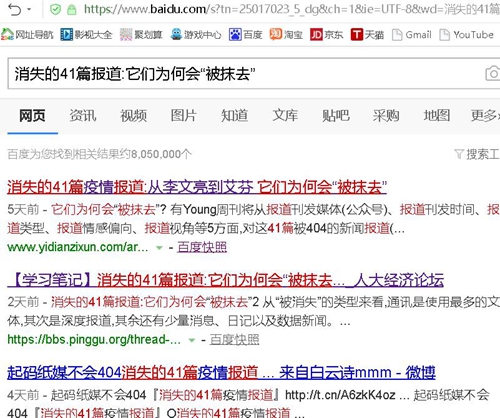Click the browser back arrow icon
This screenshot has height=418, width=500.
14,10
